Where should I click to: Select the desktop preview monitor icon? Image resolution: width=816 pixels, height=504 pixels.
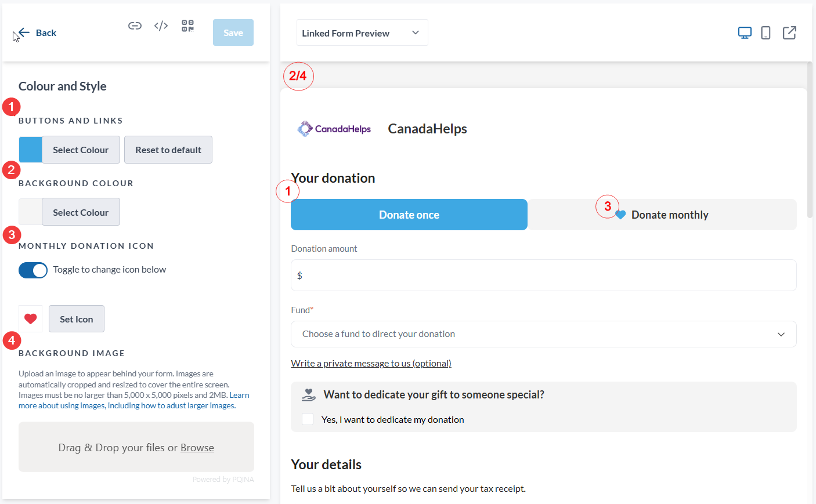[745, 32]
